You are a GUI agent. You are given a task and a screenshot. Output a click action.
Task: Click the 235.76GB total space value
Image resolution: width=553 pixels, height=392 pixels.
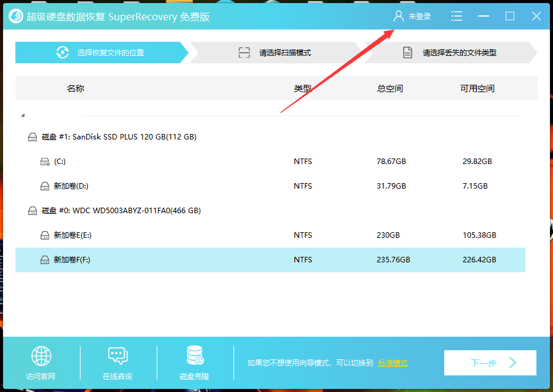(x=393, y=260)
